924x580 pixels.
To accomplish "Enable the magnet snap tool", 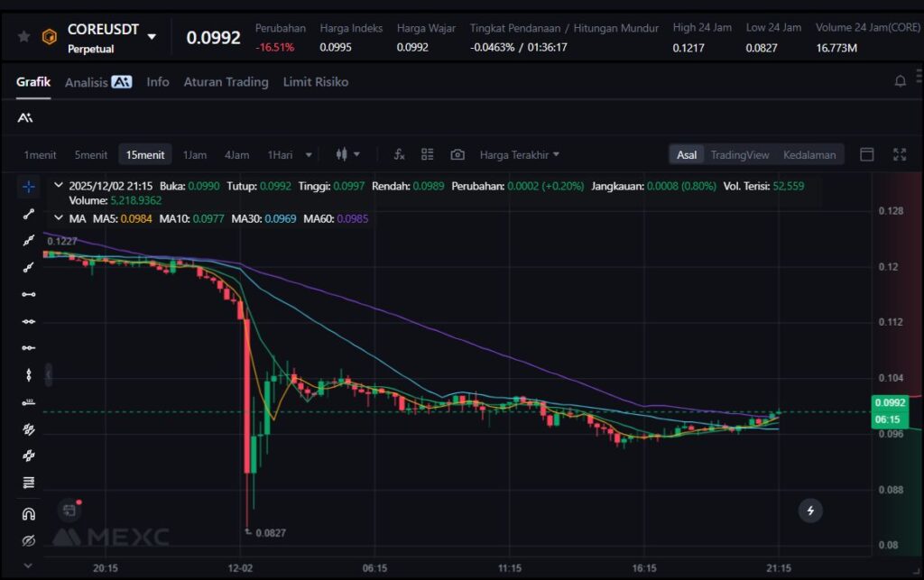I will 29,514.
